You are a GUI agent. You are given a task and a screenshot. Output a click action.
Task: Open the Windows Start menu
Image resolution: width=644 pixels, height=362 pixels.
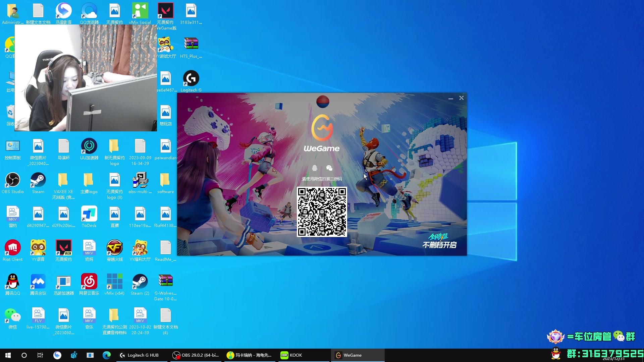point(8,355)
